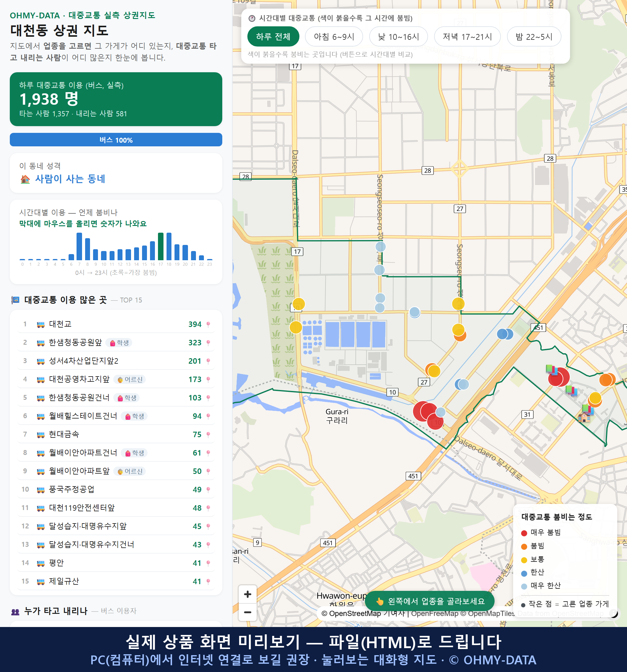Select the 하루 전체 time filter
627x672 pixels.
tap(273, 36)
